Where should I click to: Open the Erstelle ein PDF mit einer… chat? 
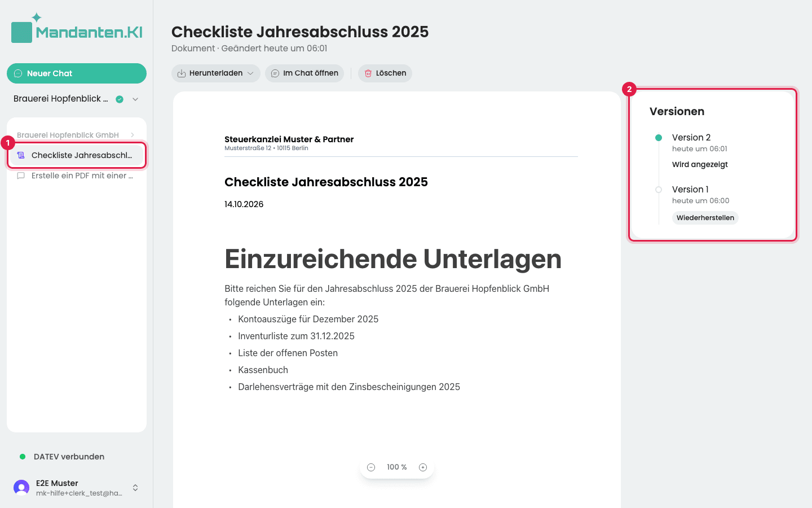tap(77, 176)
